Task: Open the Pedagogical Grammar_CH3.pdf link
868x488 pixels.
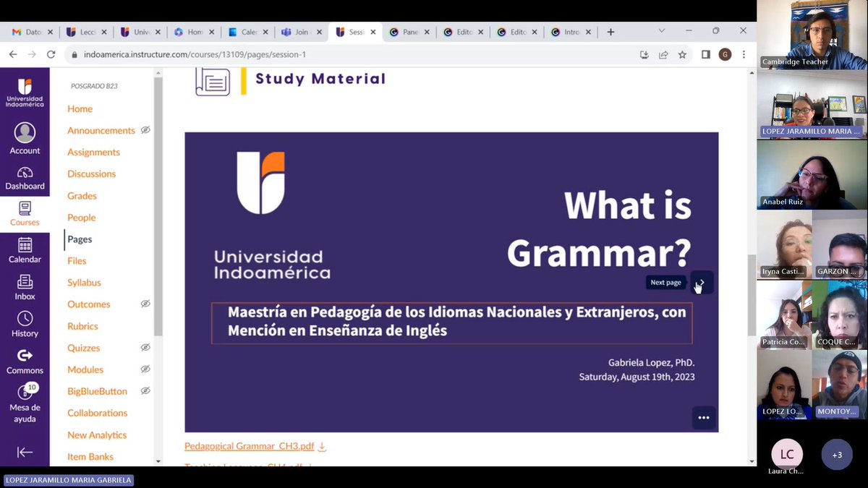Action: pyautogui.click(x=250, y=447)
